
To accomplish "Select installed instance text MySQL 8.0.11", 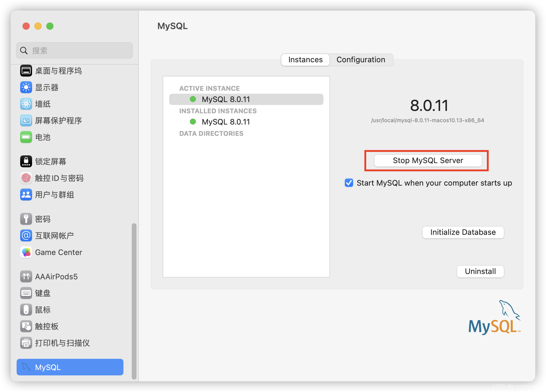I will click(x=226, y=122).
